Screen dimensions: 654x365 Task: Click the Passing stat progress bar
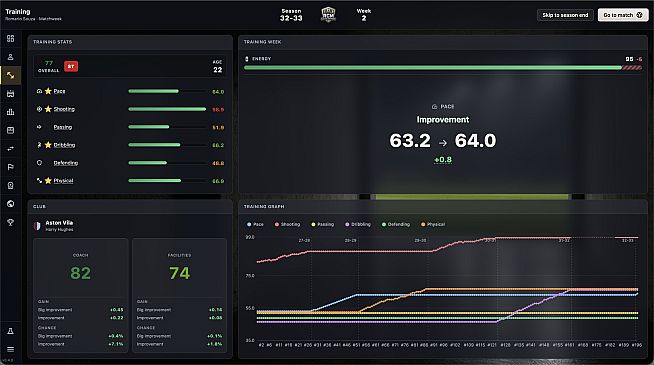click(x=167, y=127)
